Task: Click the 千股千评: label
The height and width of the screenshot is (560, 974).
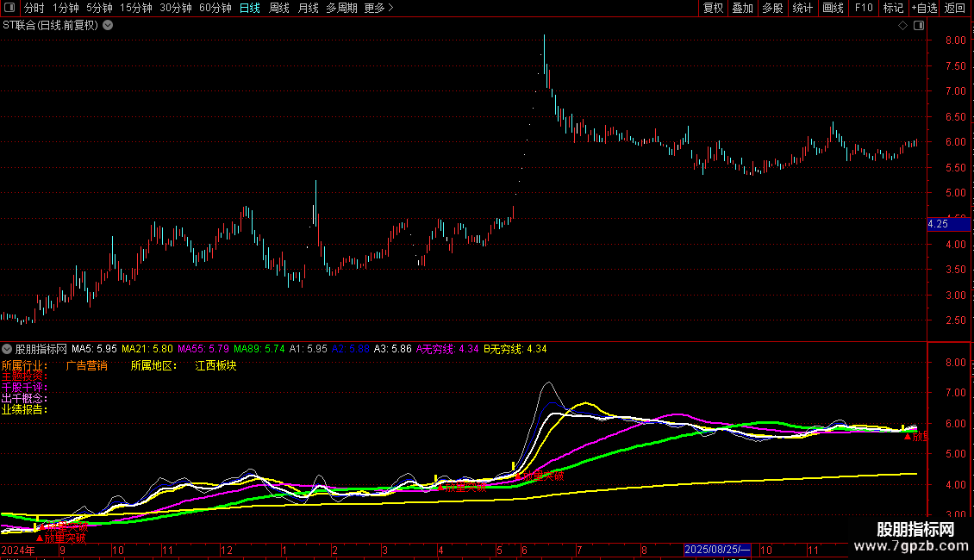Action: (x=24, y=388)
